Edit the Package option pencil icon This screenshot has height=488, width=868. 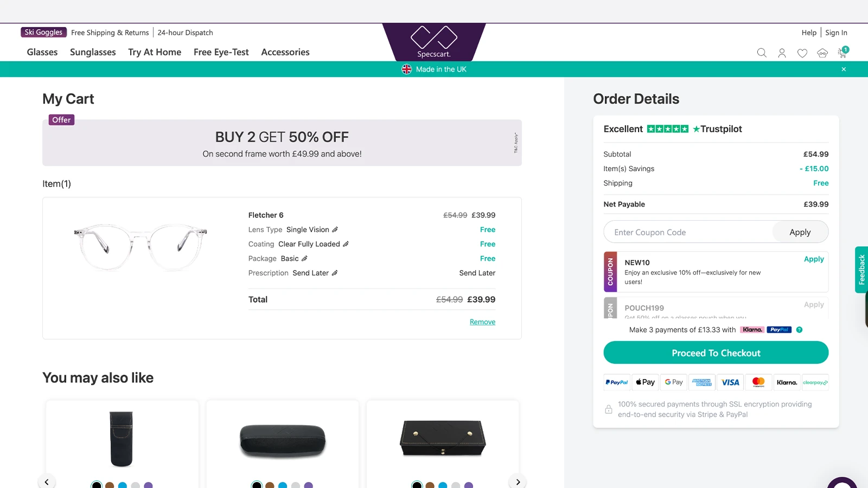pyautogui.click(x=304, y=258)
